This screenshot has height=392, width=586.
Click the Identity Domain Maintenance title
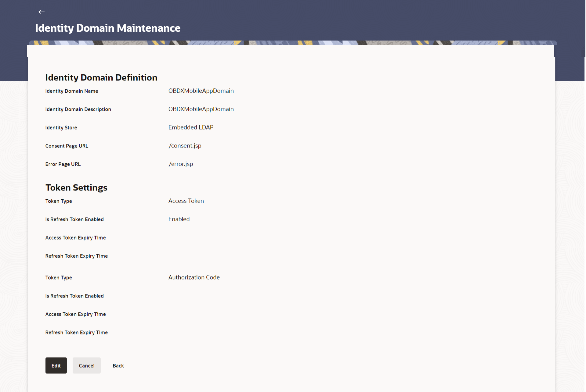(108, 28)
